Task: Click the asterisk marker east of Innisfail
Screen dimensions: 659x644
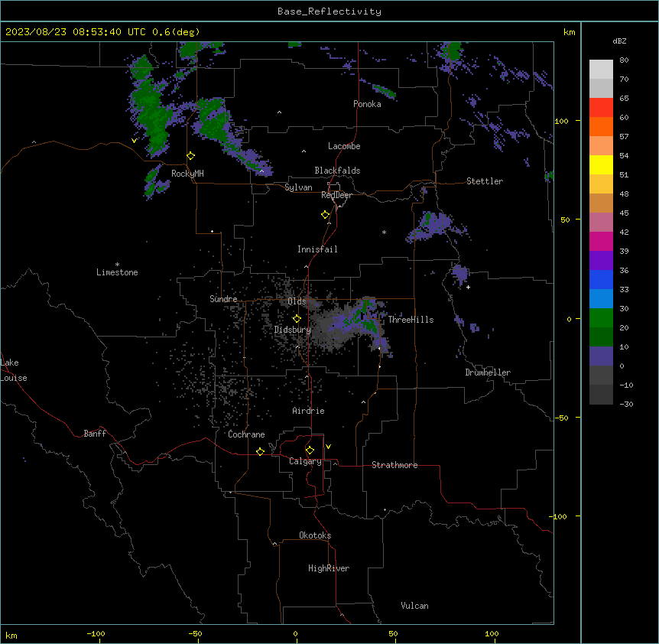Action: point(384,232)
